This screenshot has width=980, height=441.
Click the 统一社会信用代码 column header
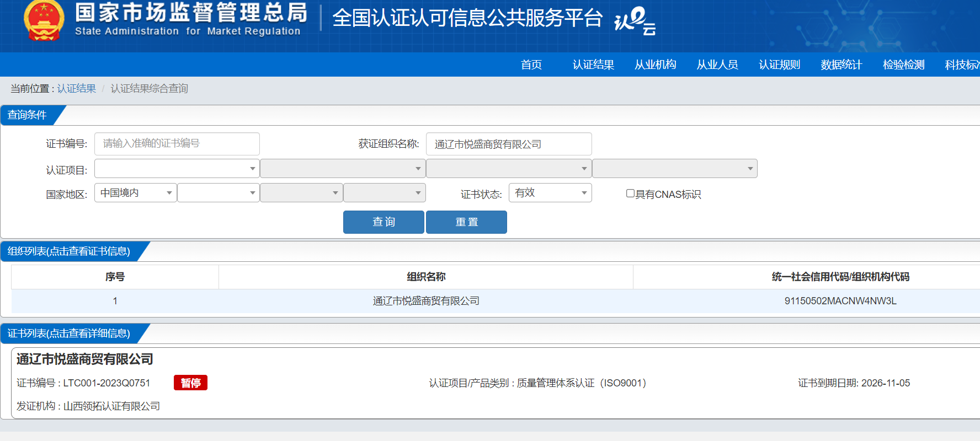[840, 277]
